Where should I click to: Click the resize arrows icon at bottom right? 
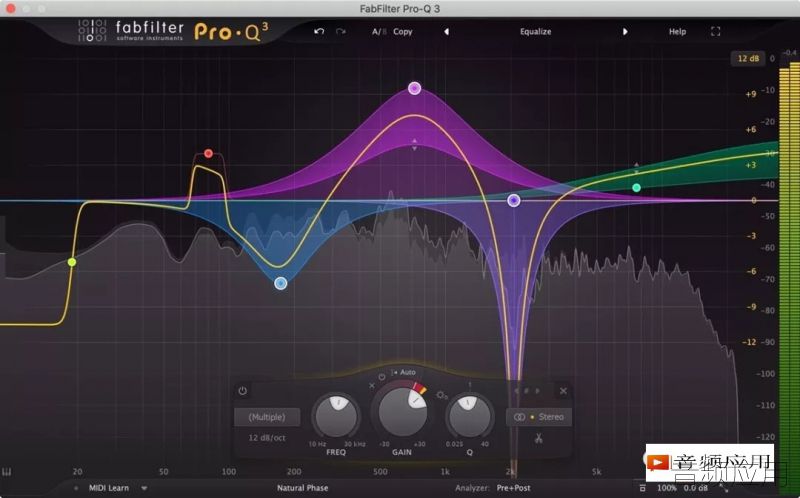723,489
